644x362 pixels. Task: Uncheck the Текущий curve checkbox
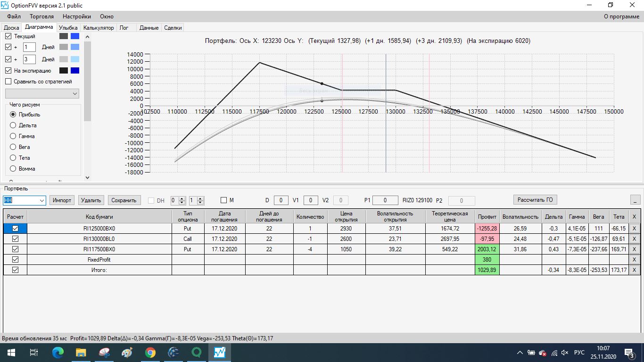point(8,36)
